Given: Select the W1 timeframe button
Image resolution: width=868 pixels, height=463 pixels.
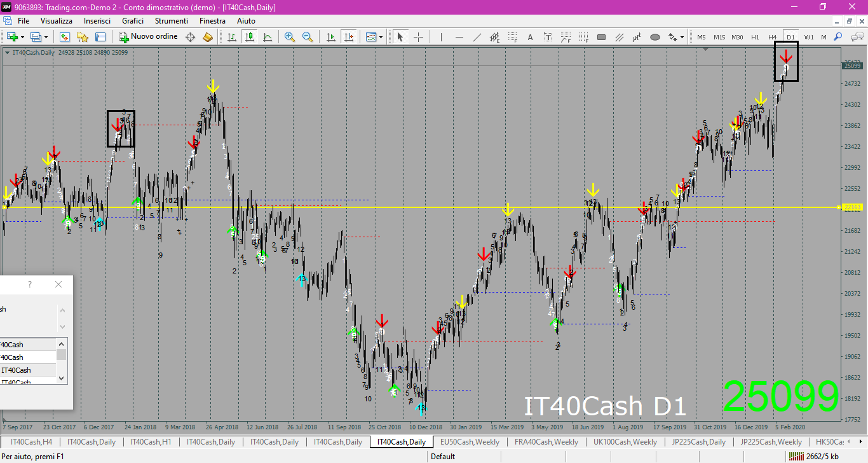Looking at the screenshot, I should point(808,37).
